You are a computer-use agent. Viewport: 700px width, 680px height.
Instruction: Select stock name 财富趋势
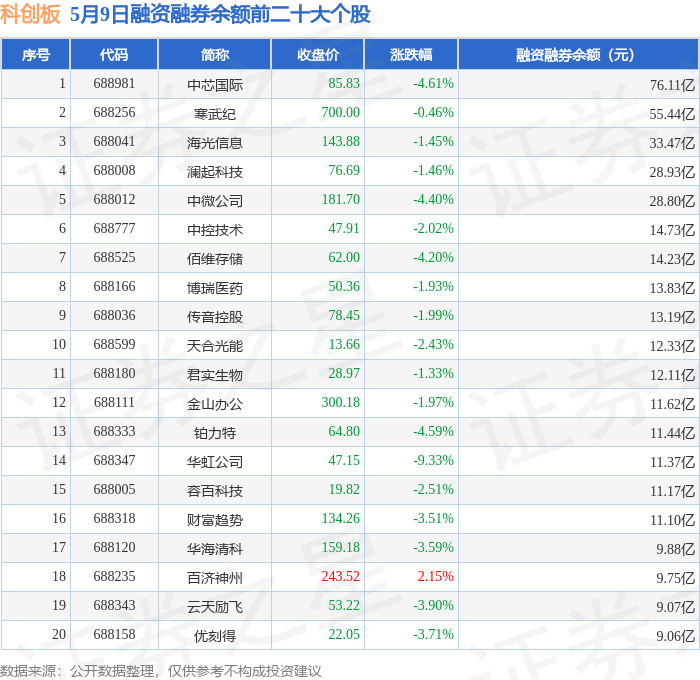click(x=215, y=520)
